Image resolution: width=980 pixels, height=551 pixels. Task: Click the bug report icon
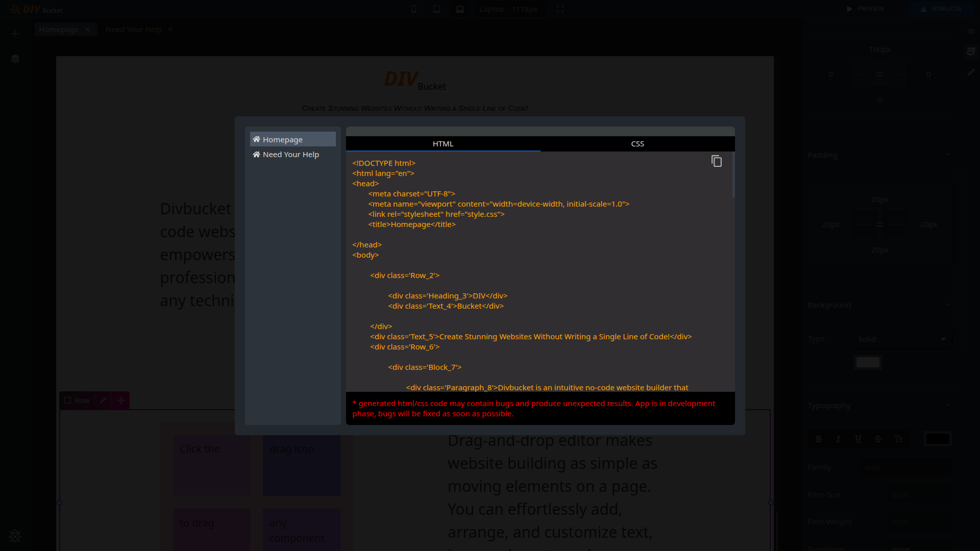click(15, 536)
